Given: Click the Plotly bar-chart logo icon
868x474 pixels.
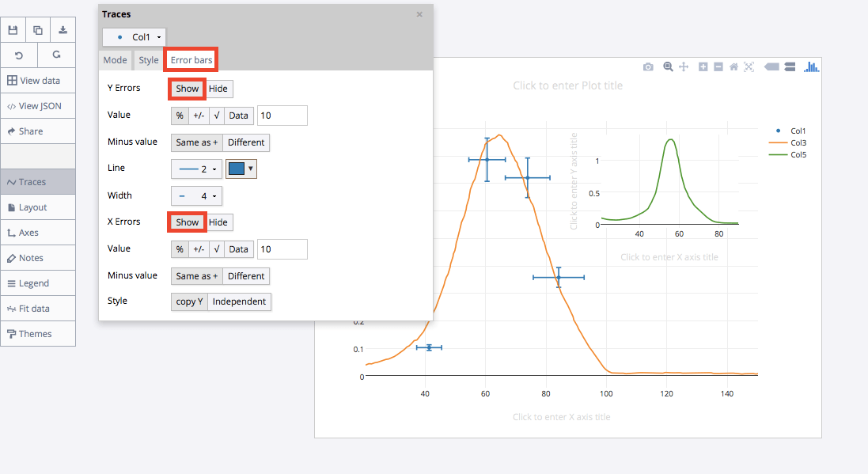Looking at the screenshot, I should click(x=812, y=67).
